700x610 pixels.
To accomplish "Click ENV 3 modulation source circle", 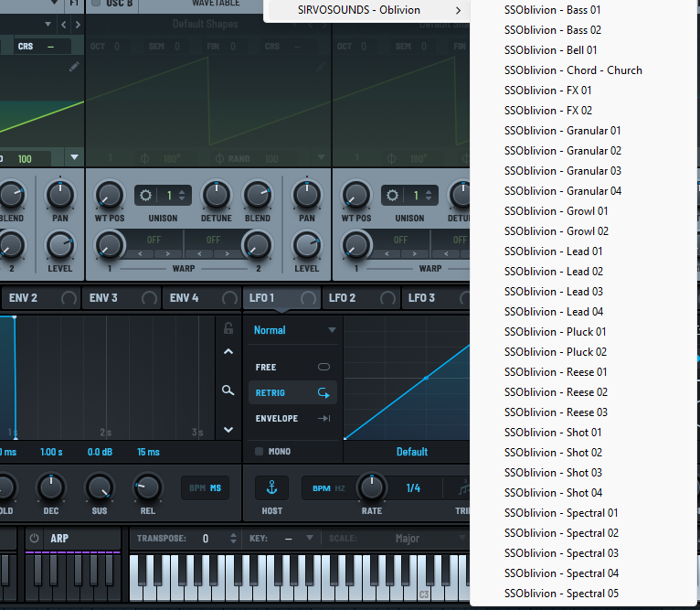I will coord(149,298).
